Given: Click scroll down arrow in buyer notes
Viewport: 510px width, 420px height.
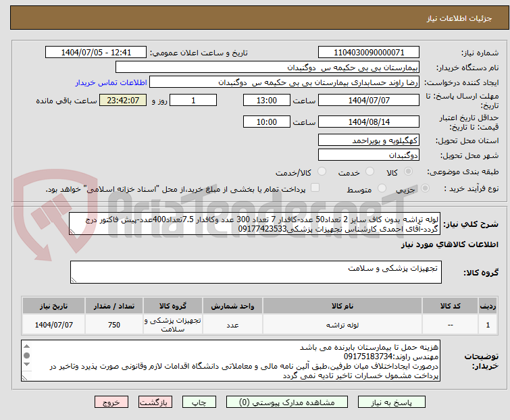Looking at the screenshot, I should [26, 365].
